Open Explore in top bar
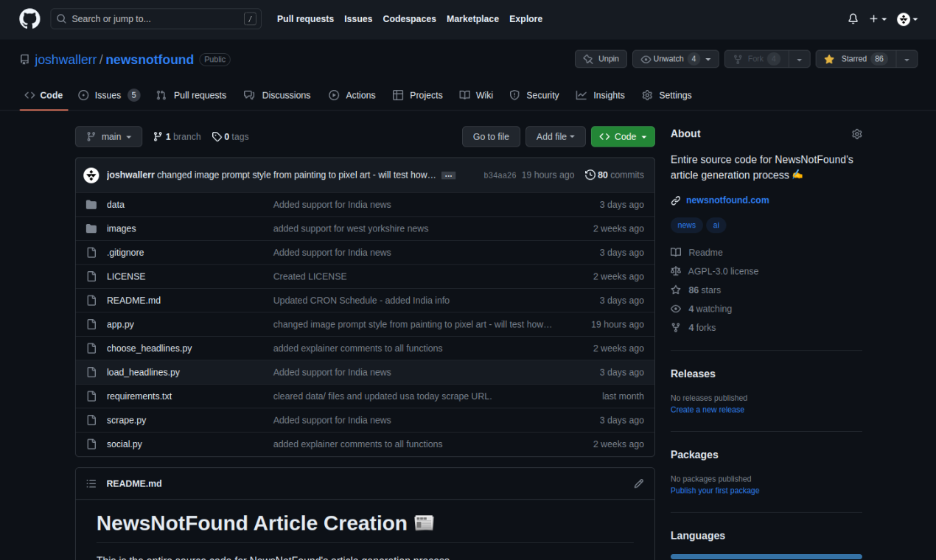Image resolution: width=936 pixels, height=560 pixels. [x=525, y=19]
